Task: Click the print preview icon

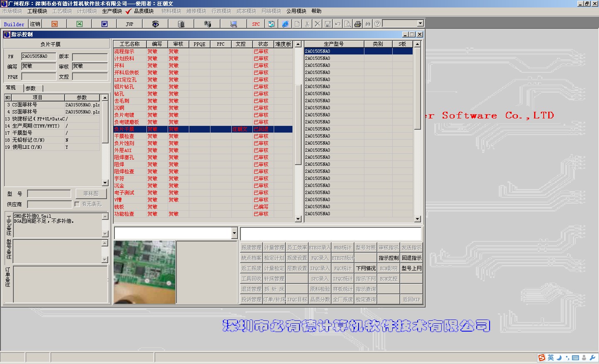Action: (x=347, y=24)
